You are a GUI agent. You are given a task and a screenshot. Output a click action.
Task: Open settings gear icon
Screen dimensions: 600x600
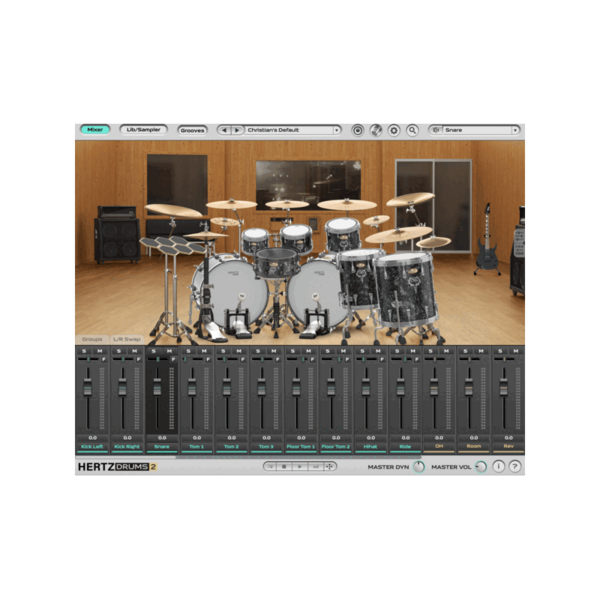[394, 130]
